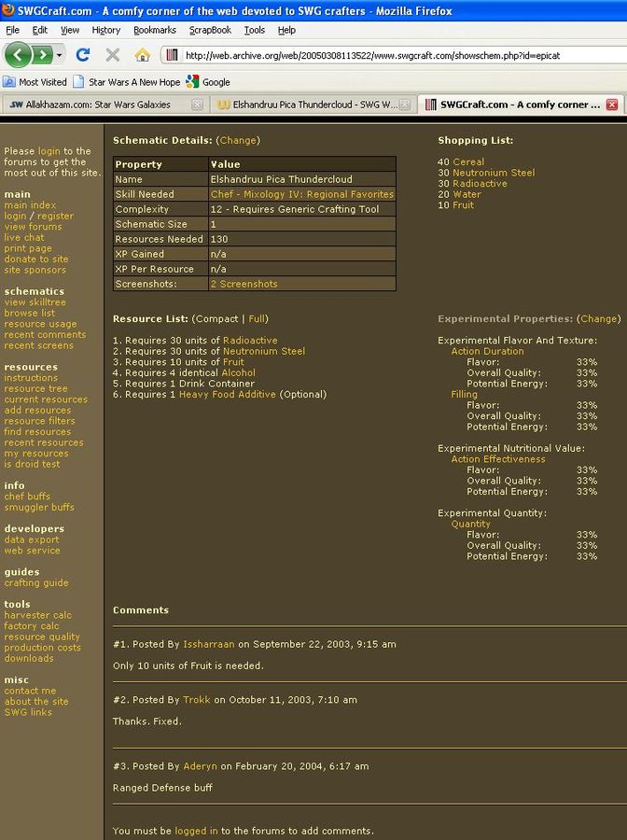This screenshot has width=627, height=840.
Task: Click the Chef - Mixology IV skill link
Action: point(301,194)
